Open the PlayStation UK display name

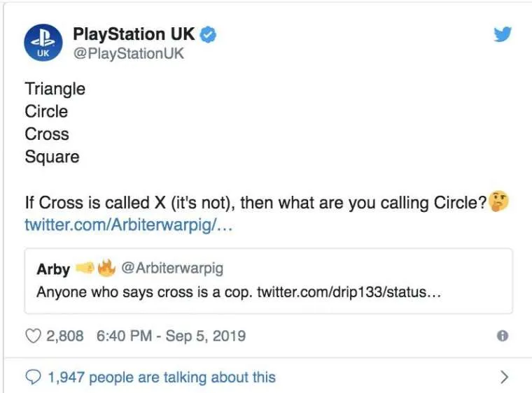(x=134, y=34)
